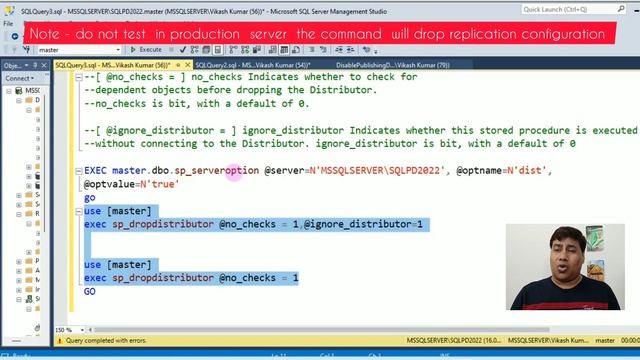Collapse the use [master] code block
This screenshot has height=360, width=640.
coord(79,211)
